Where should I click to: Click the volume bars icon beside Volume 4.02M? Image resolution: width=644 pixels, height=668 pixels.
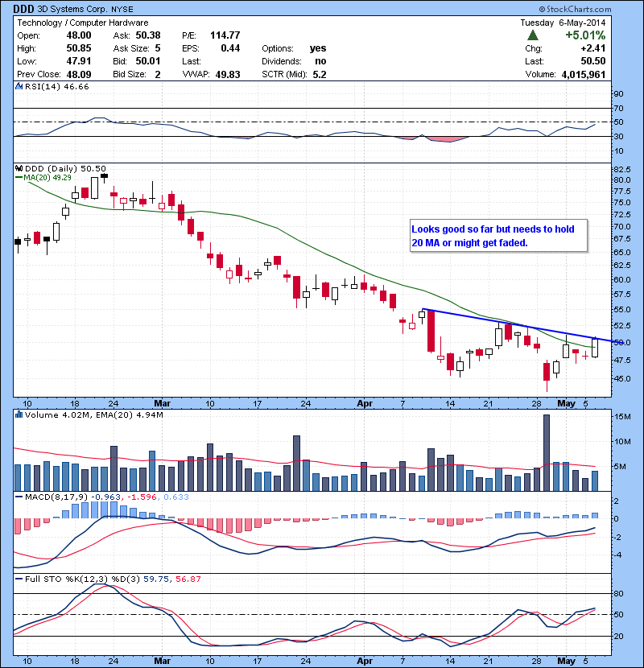pyautogui.click(x=19, y=414)
